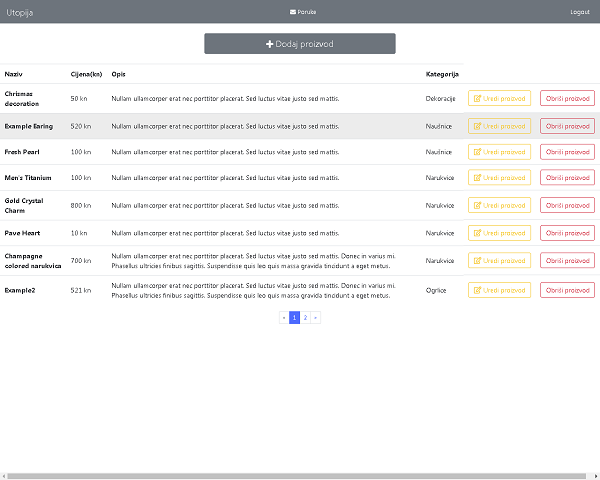Click the previous page arrow
600x480 pixels.
[284, 317]
